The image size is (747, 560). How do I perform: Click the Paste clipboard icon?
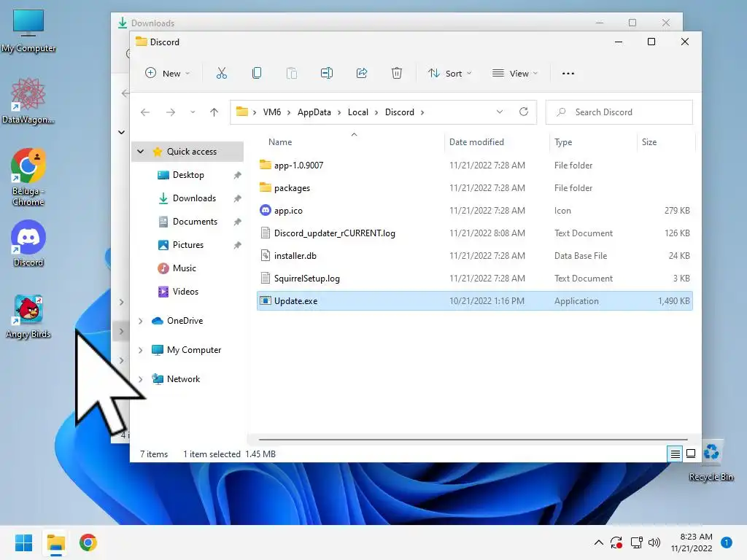292,74
